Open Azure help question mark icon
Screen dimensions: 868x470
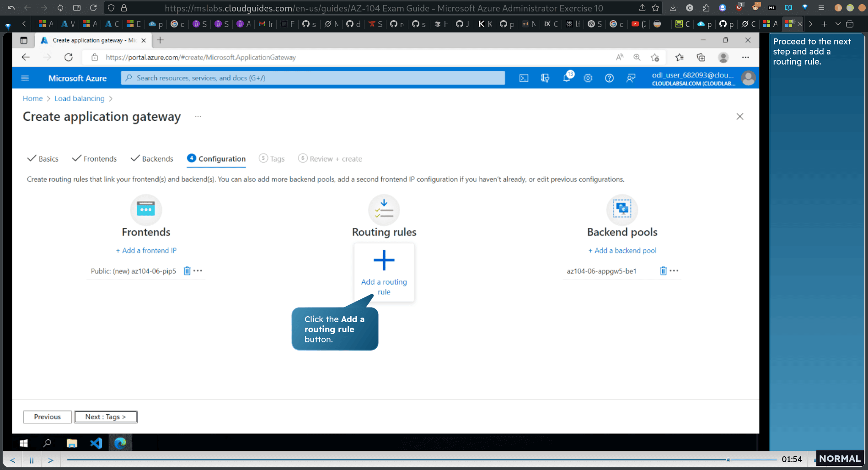(609, 78)
